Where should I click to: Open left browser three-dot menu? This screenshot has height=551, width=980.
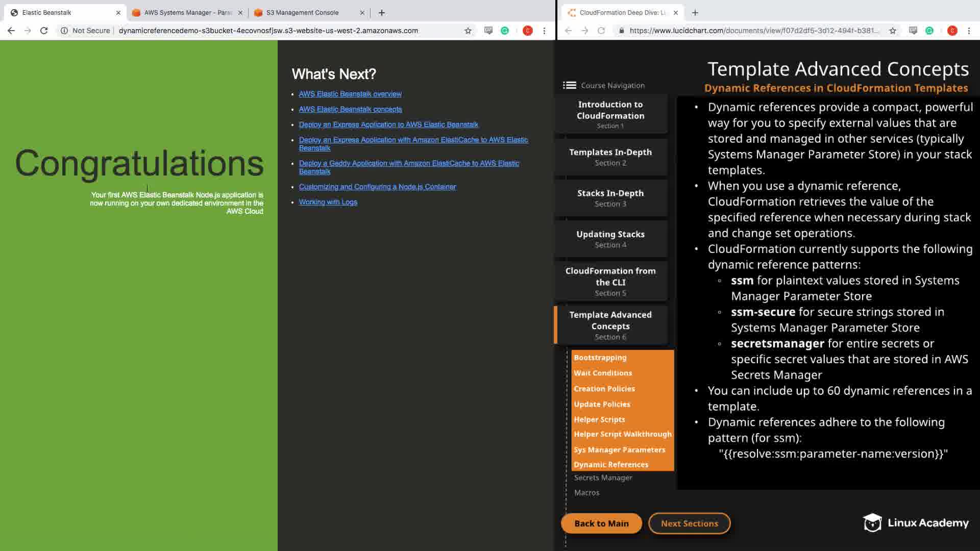(544, 31)
